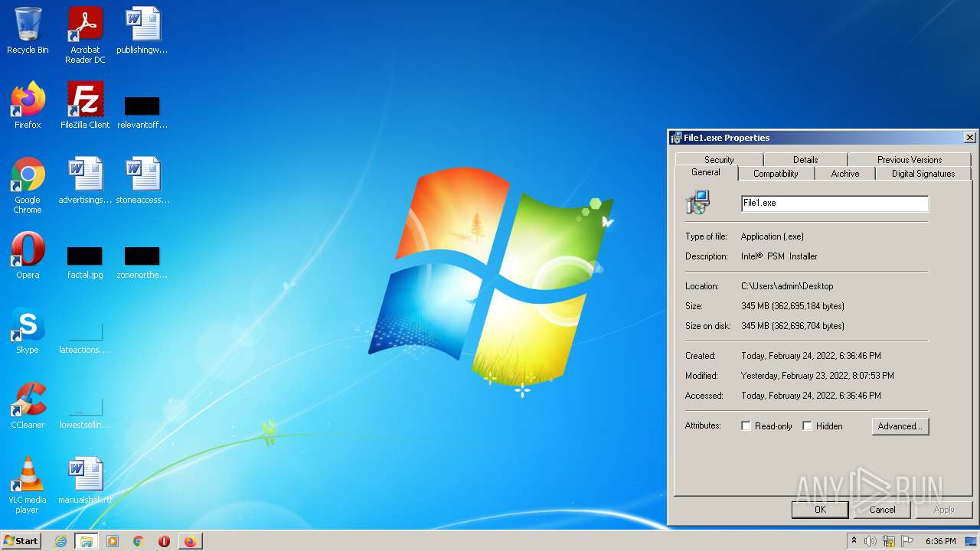Viewport: 980px width, 551px height.
Task: Switch to the Digital Signatures tab
Action: click(x=923, y=174)
